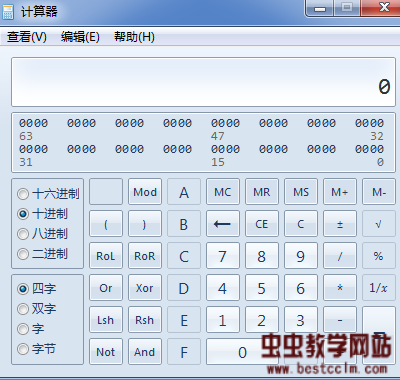400x380 pixels.
Task: Click the number 4 key
Action: point(223,288)
